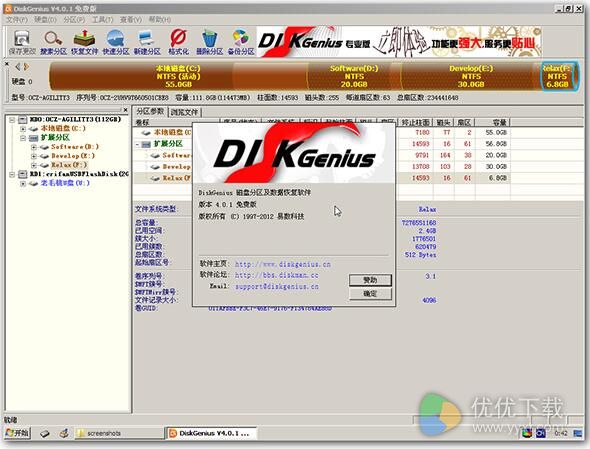Click the New Partition toolbar icon
The width and height of the screenshot is (590, 449).
tap(147, 43)
